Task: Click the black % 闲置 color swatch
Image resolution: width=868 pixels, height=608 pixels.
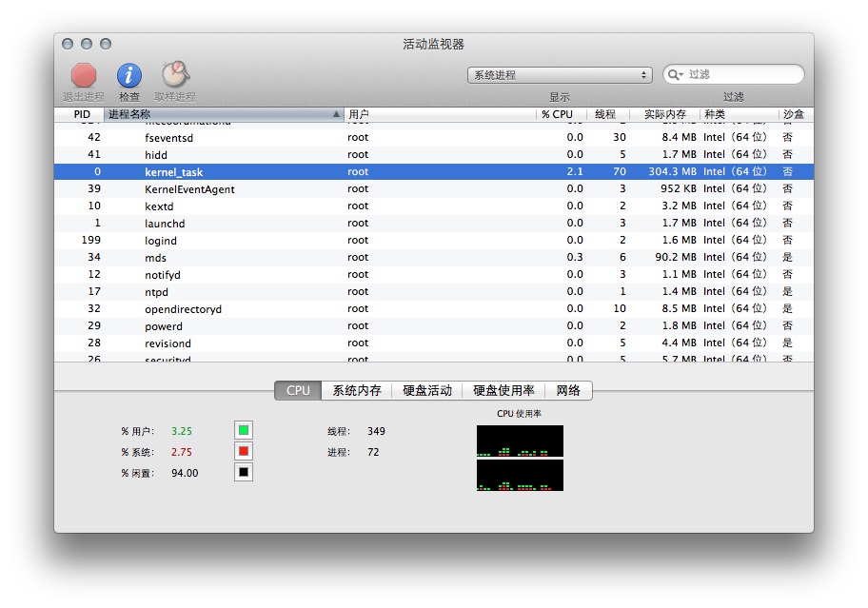Action: point(244,473)
